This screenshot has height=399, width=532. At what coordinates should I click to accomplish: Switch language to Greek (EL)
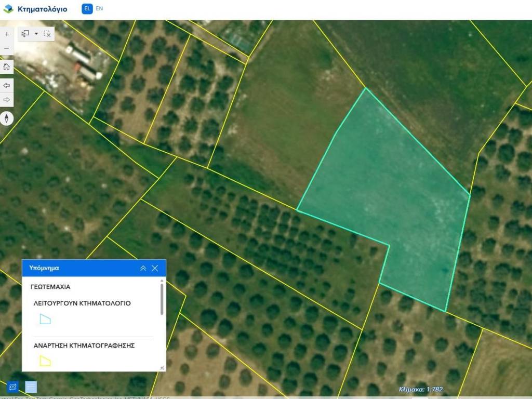tap(87, 9)
